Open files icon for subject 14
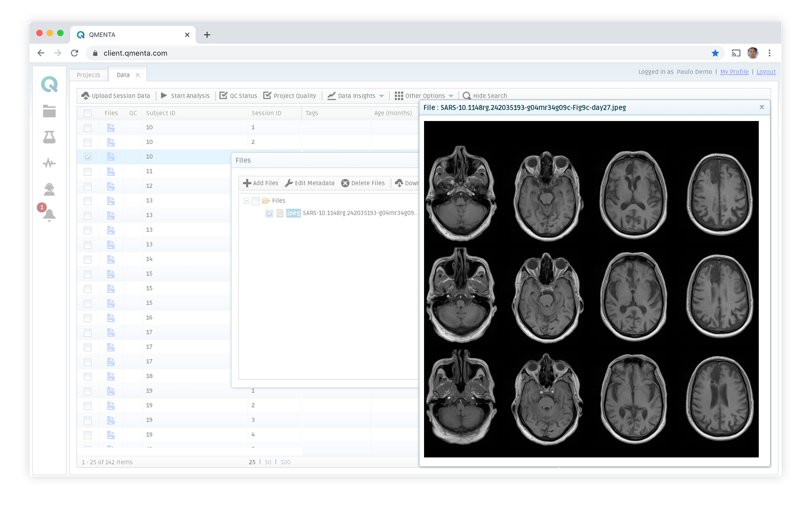The image size is (812, 508). [x=111, y=259]
